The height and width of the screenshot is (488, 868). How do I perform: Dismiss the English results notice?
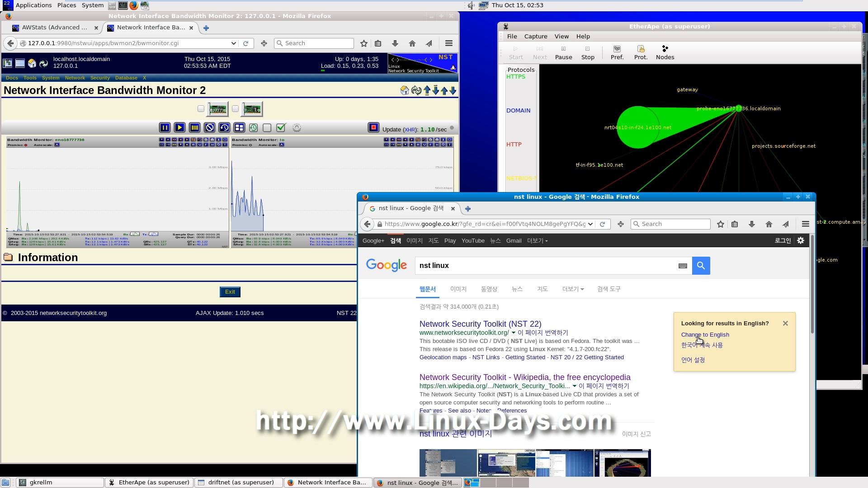785,324
